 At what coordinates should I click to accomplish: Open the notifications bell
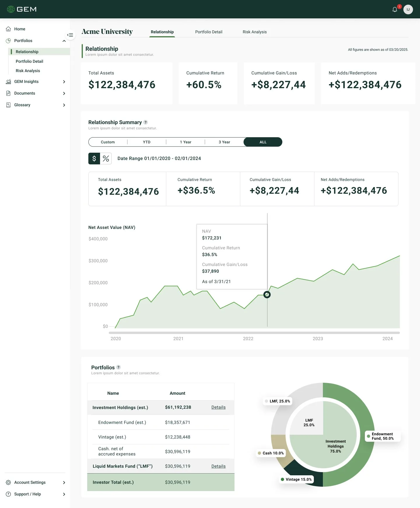[395, 9]
